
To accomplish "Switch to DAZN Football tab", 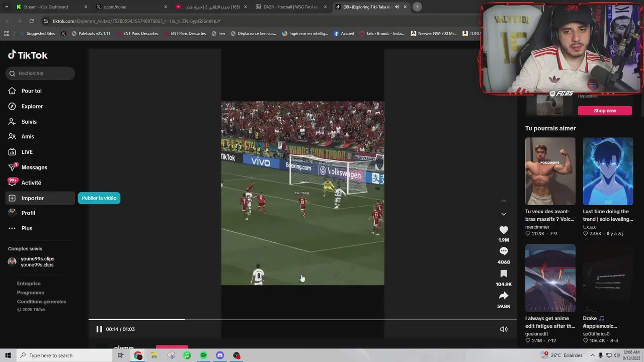I will pos(290,7).
